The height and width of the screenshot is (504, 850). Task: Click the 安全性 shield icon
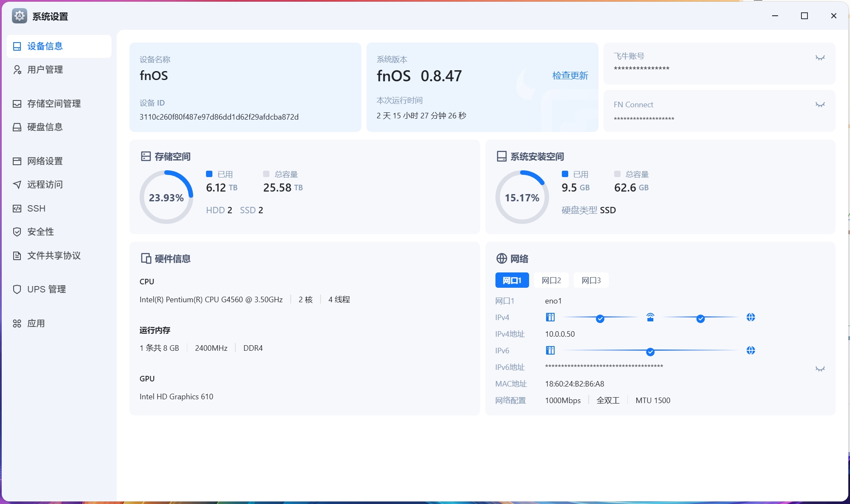pos(17,232)
